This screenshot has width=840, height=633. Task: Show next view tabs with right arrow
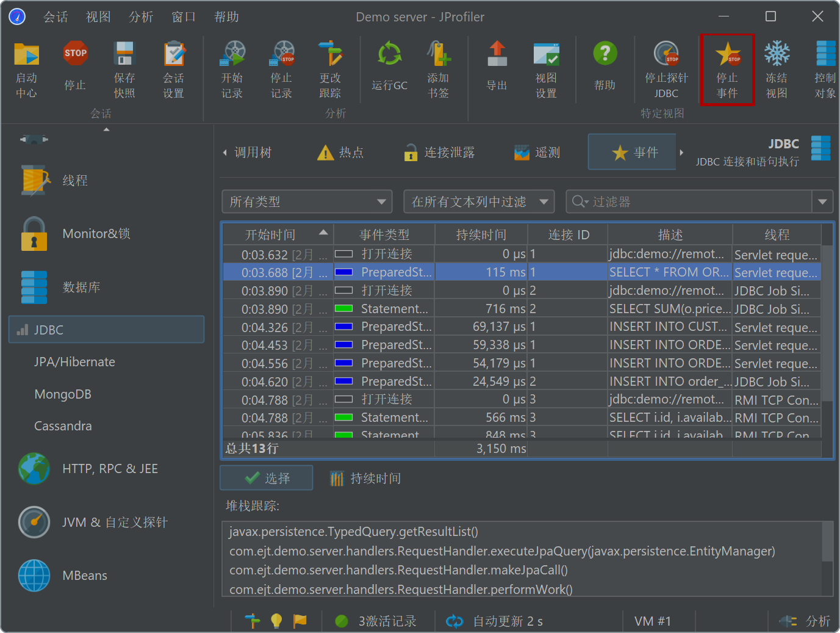point(681,153)
